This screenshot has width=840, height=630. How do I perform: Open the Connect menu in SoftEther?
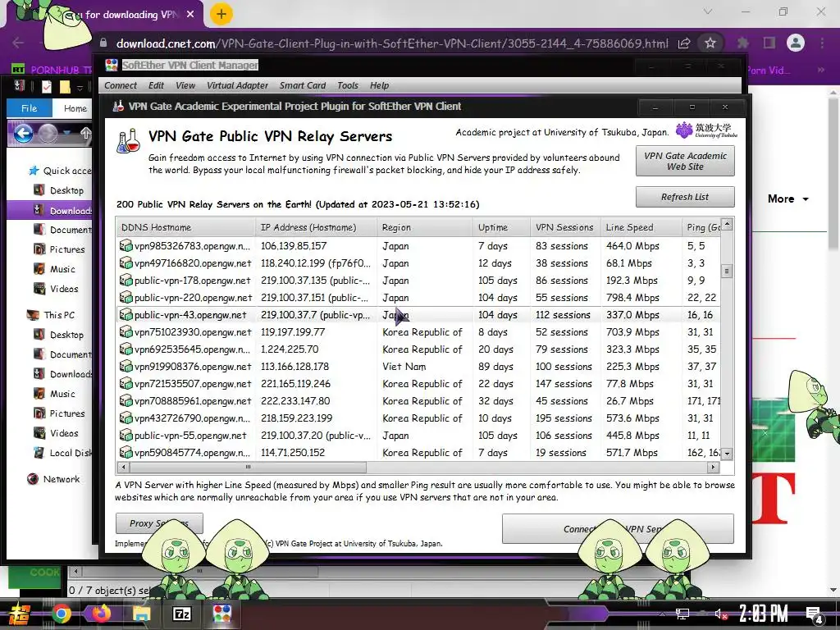click(121, 85)
